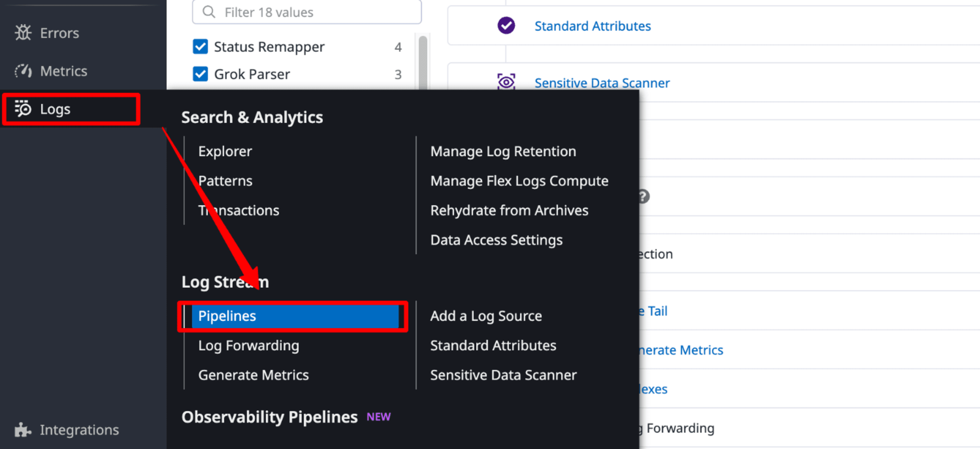Viewport: 980px width, 449px height.
Task: Choose Add a Log Source
Action: coord(486,316)
